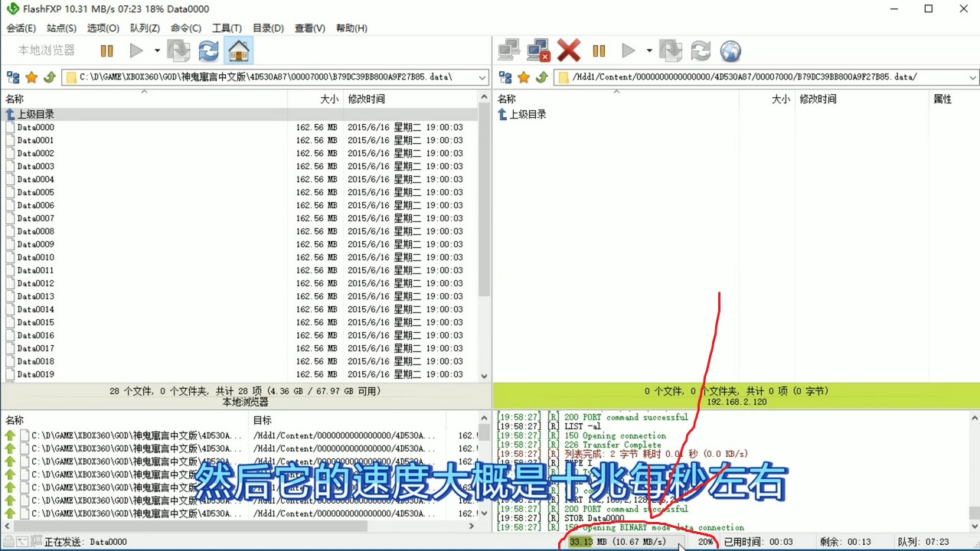This screenshot has height=551, width=980.
Task: Go up via local green arrow icon
Action: point(50,77)
